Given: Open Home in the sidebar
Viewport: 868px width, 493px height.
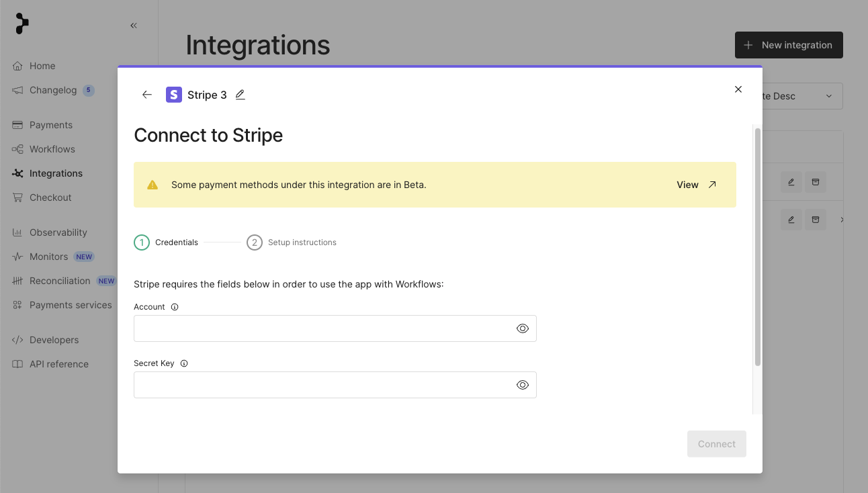Looking at the screenshot, I should (x=42, y=66).
